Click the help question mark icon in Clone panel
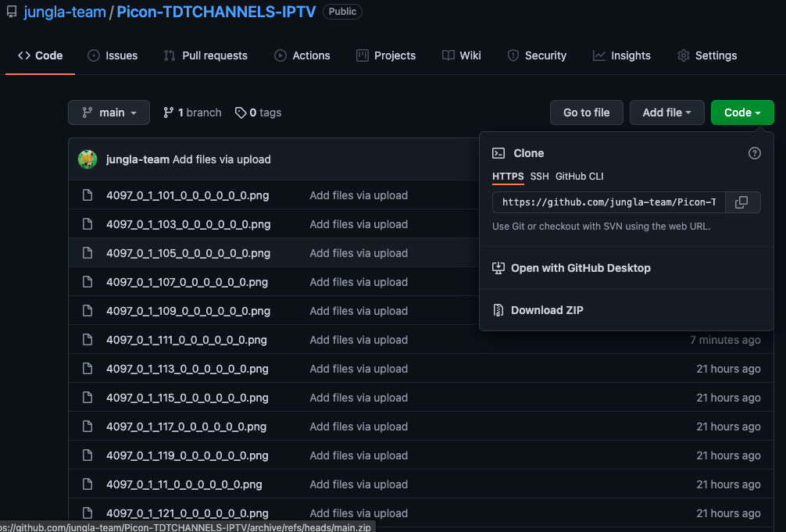Screen dimensions: 786x532 754,153
